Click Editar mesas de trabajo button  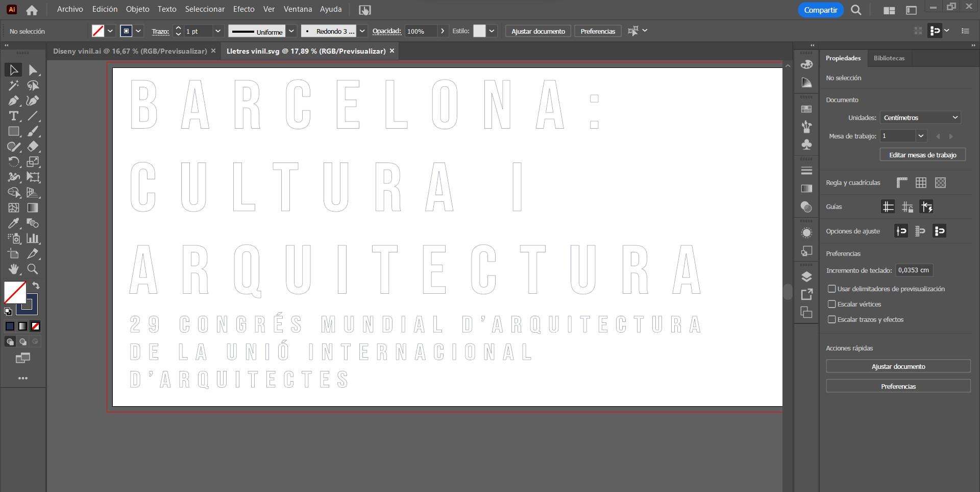point(922,155)
